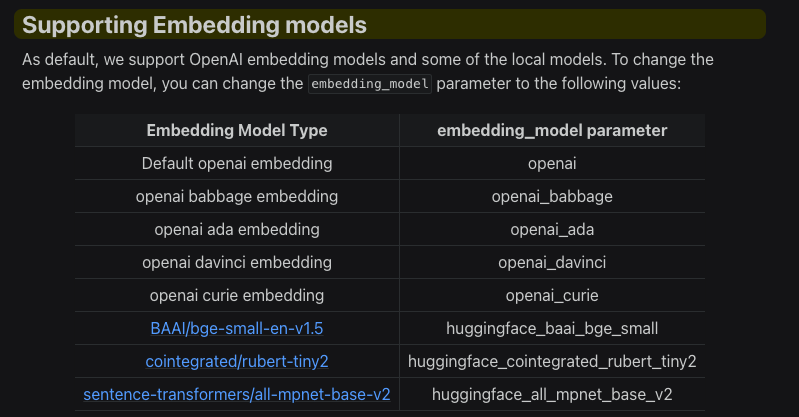The height and width of the screenshot is (417, 799).
Task: Click the openai ada embedding cell
Action: click(237, 229)
